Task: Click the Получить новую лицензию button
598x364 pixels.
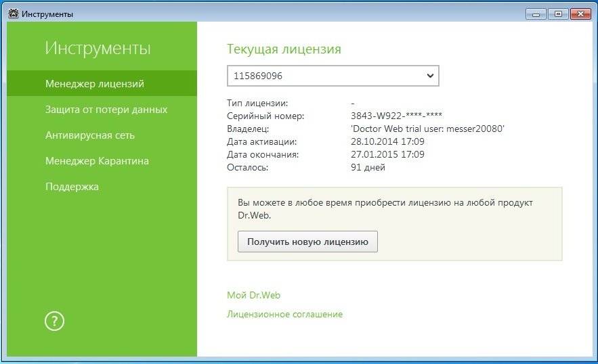Action: [307, 242]
